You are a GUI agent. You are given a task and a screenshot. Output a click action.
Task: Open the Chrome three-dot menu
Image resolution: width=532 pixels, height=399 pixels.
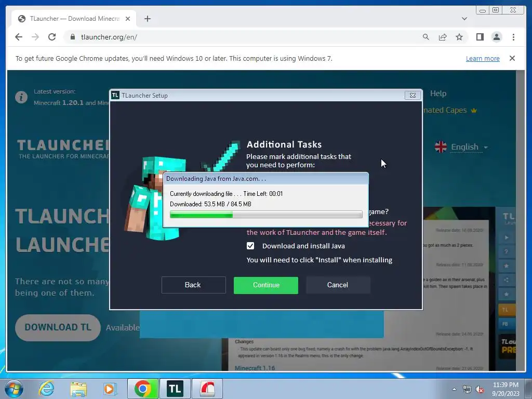(513, 37)
